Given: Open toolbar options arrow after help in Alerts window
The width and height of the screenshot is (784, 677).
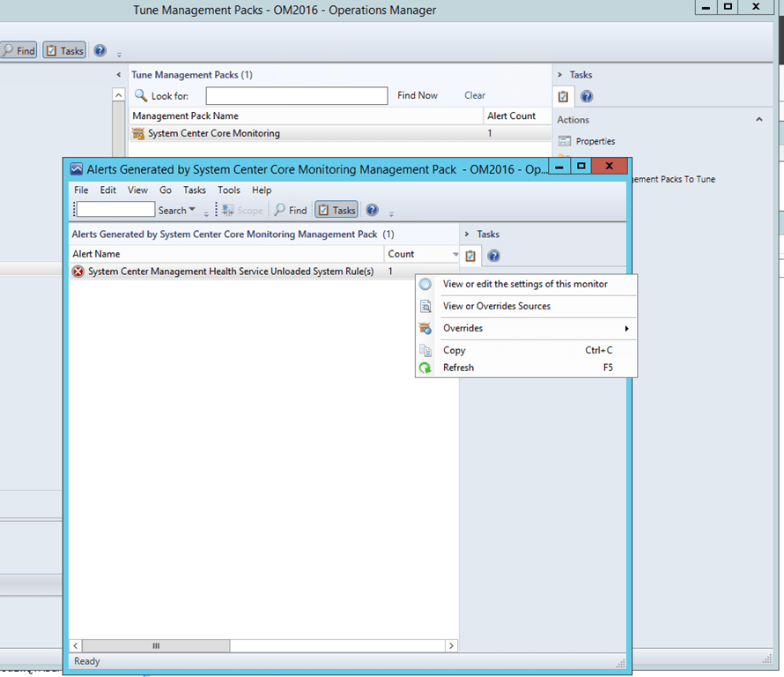Looking at the screenshot, I should [391, 213].
